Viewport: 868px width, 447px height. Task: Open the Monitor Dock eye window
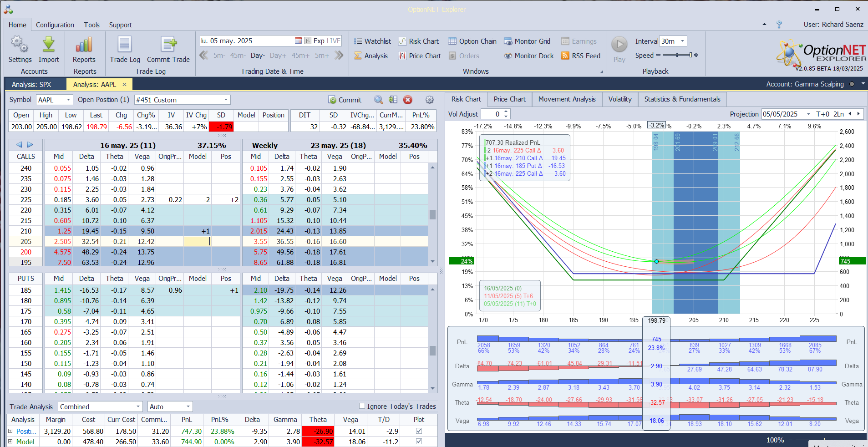529,56
